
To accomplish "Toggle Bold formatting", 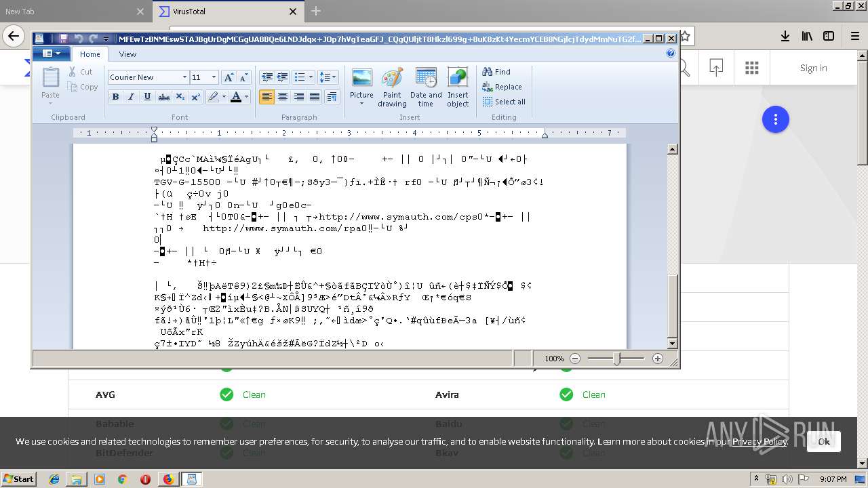I will click(115, 97).
